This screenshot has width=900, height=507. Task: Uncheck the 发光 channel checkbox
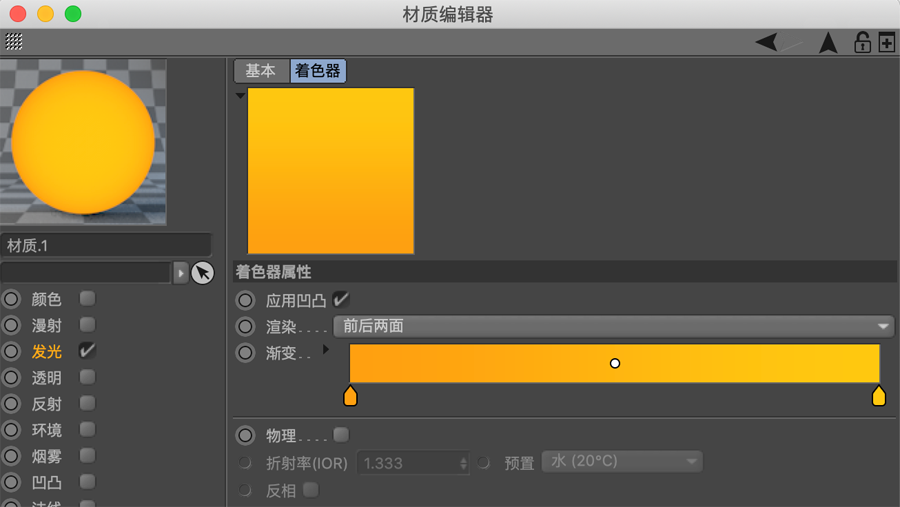pos(87,350)
